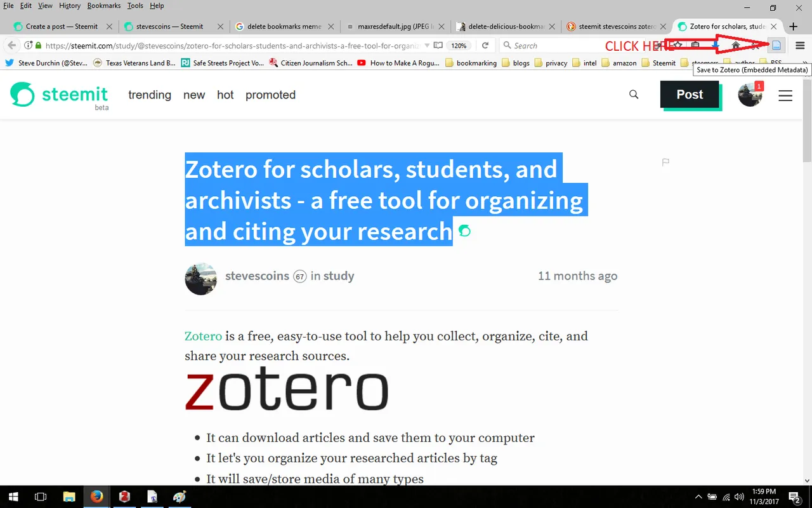
Task: Click the Steemit logo
Action: (x=59, y=95)
